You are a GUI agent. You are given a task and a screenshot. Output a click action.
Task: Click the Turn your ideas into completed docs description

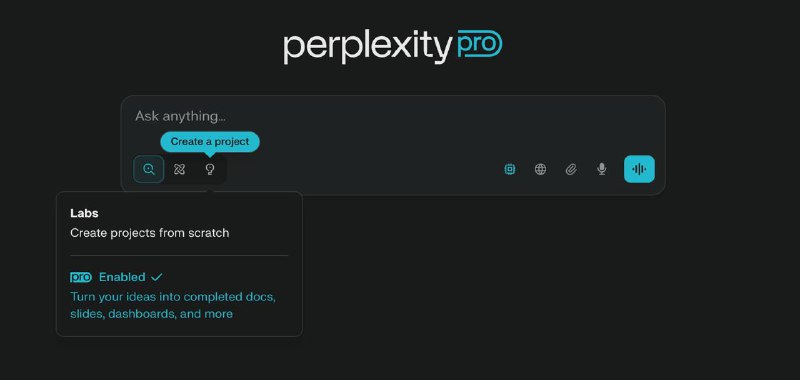pyautogui.click(x=173, y=305)
